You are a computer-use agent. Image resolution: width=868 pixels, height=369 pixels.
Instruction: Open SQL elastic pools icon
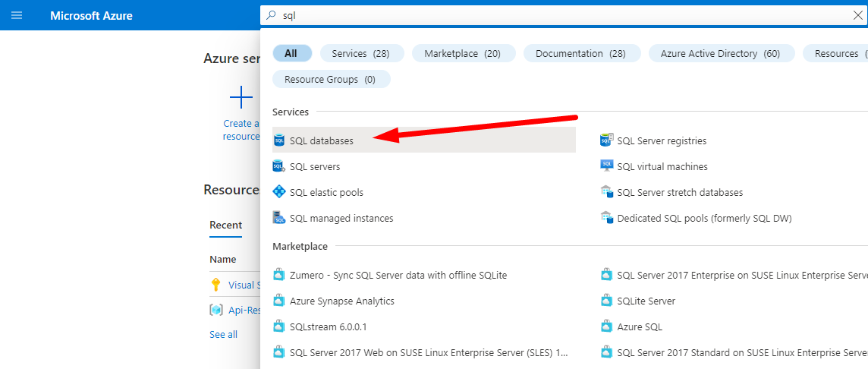click(x=278, y=192)
